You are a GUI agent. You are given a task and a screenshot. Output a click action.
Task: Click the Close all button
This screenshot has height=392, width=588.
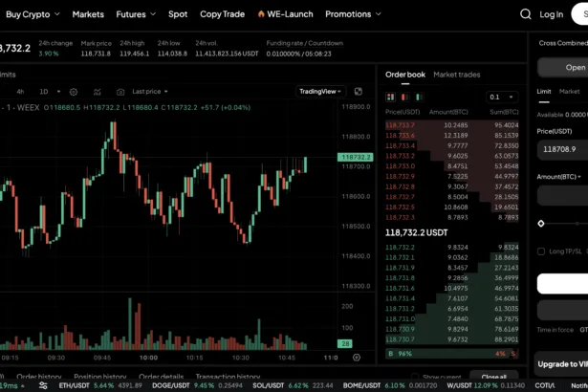[x=494, y=378]
